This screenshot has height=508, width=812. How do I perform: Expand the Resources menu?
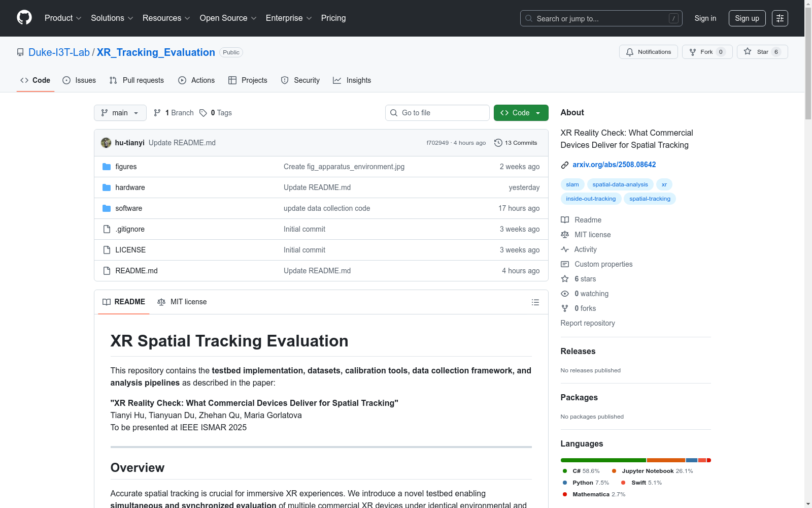(x=166, y=18)
